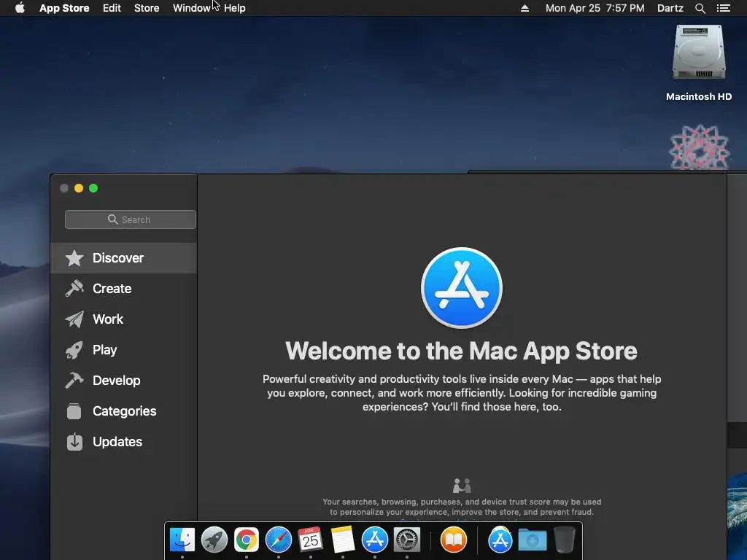Open Spotlight search from the menu bar

[x=700, y=8]
